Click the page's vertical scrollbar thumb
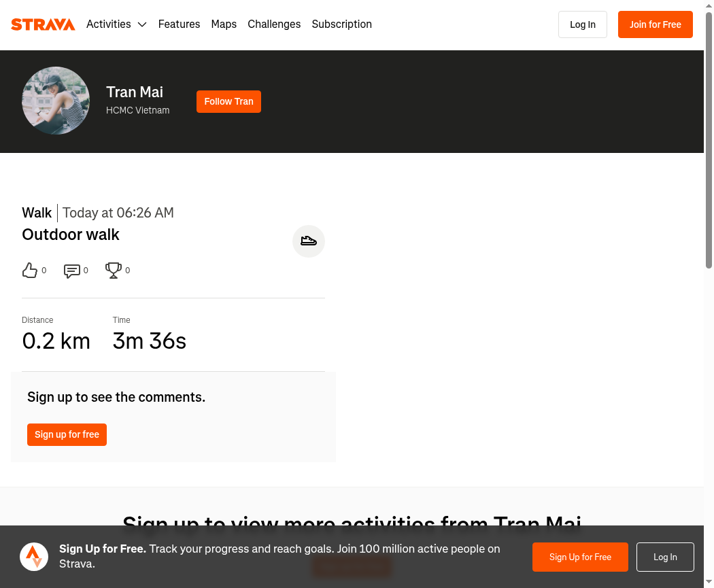 [709, 140]
